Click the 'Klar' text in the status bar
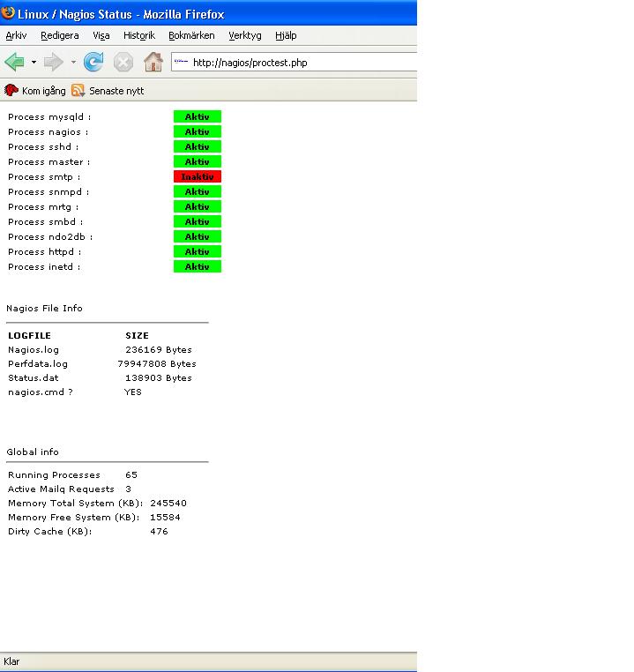 pos(11,661)
